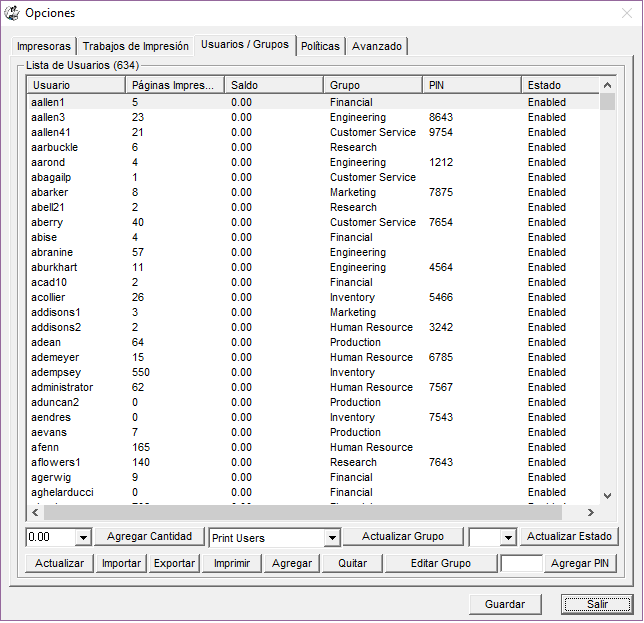644x623 pixels.
Task: Select user row ademeyer
Action: click(x=313, y=357)
